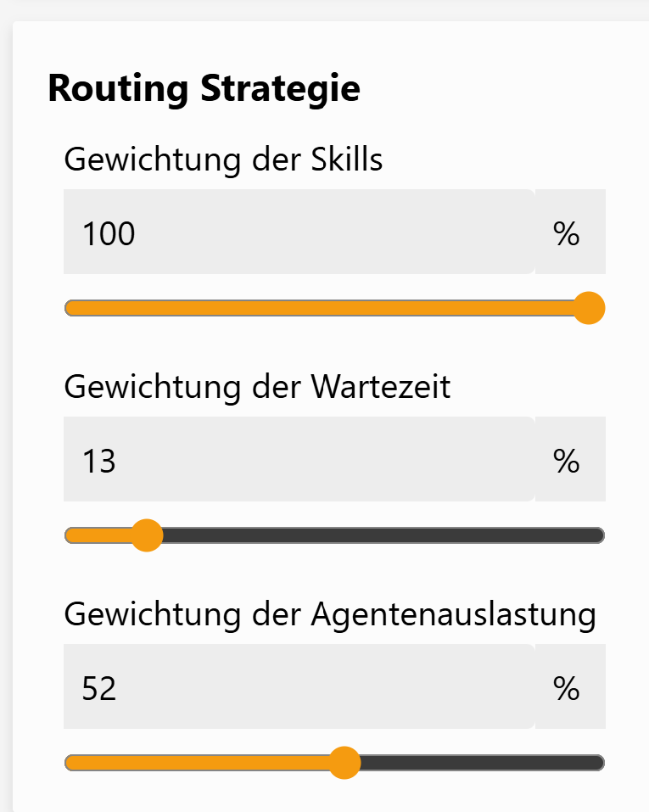This screenshot has height=812, width=649.
Task: Click orange filled part of Wartezeit slider
Action: click(x=98, y=535)
